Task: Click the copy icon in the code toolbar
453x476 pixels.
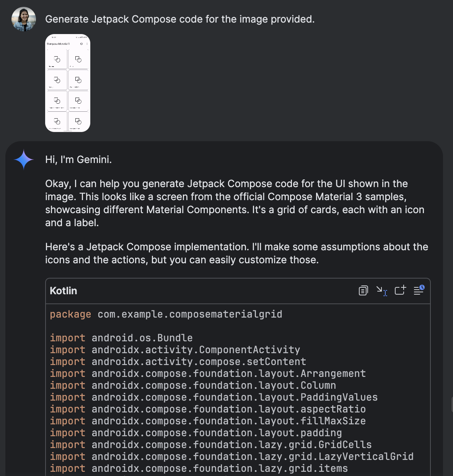Action: (363, 290)
